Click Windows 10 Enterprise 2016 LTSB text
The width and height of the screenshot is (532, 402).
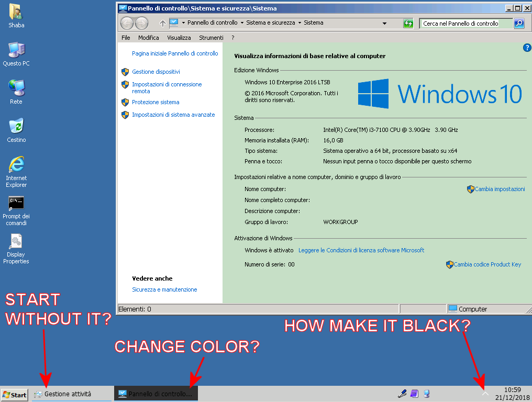point(287,82)
